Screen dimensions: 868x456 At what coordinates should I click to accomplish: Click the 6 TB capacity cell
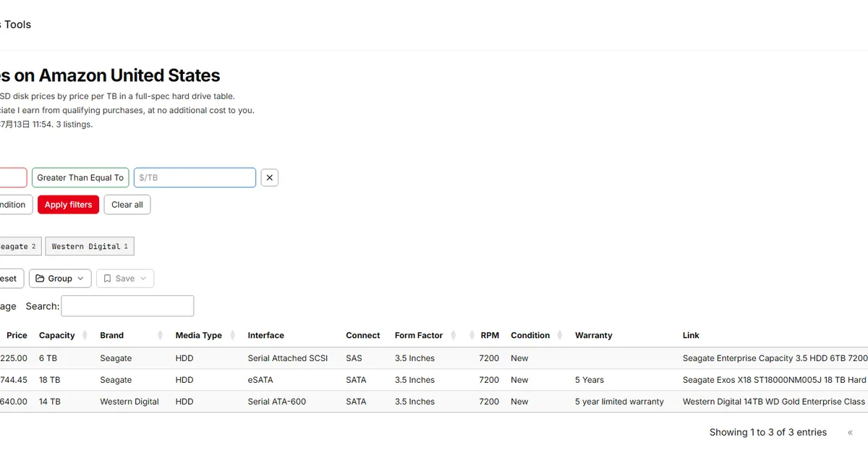coord(48,358)
